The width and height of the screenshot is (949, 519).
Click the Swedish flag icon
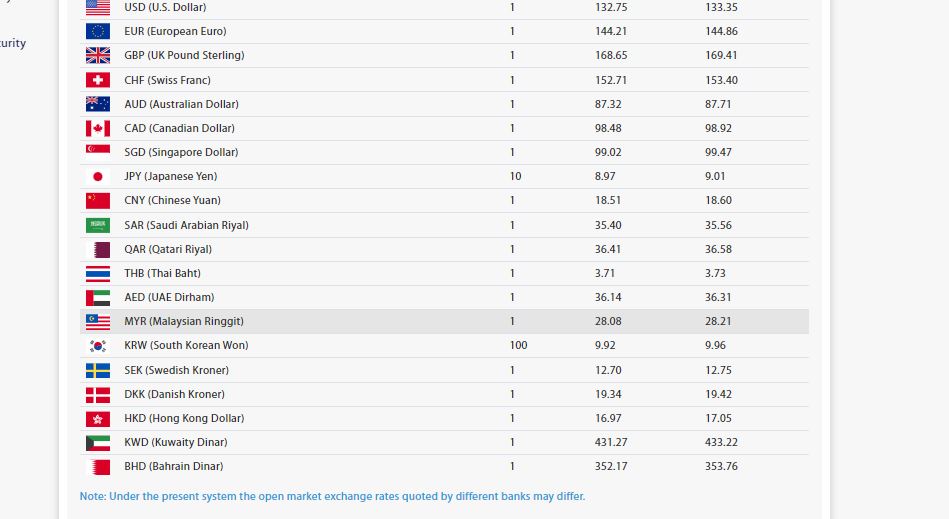click(x=97, y=370)
